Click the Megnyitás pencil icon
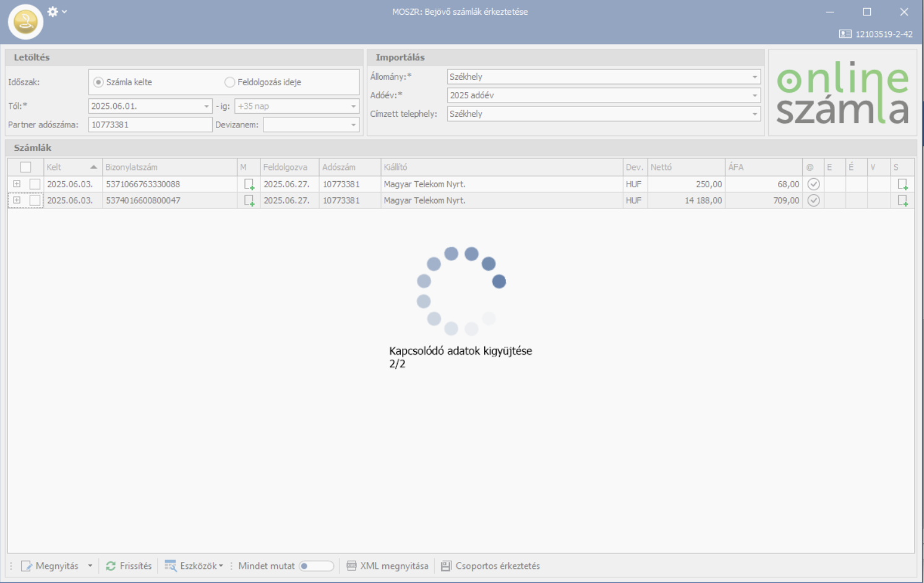 (x=26, y=566)
